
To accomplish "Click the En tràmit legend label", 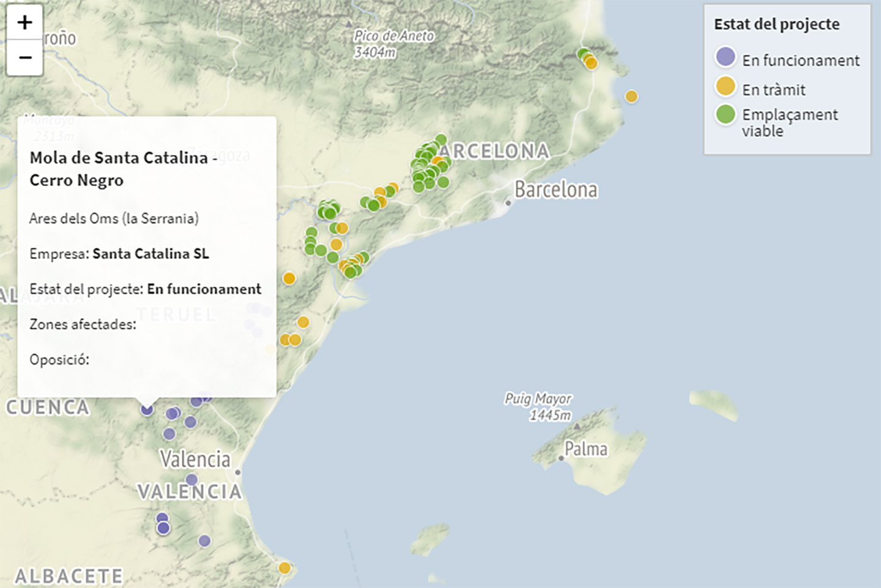I will coord(773,90).
